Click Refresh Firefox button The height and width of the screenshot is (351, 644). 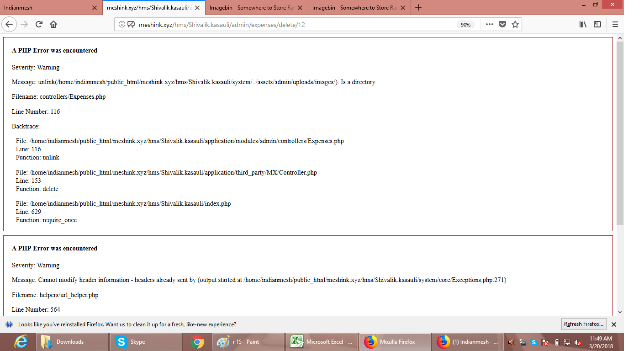coord(584,324)
